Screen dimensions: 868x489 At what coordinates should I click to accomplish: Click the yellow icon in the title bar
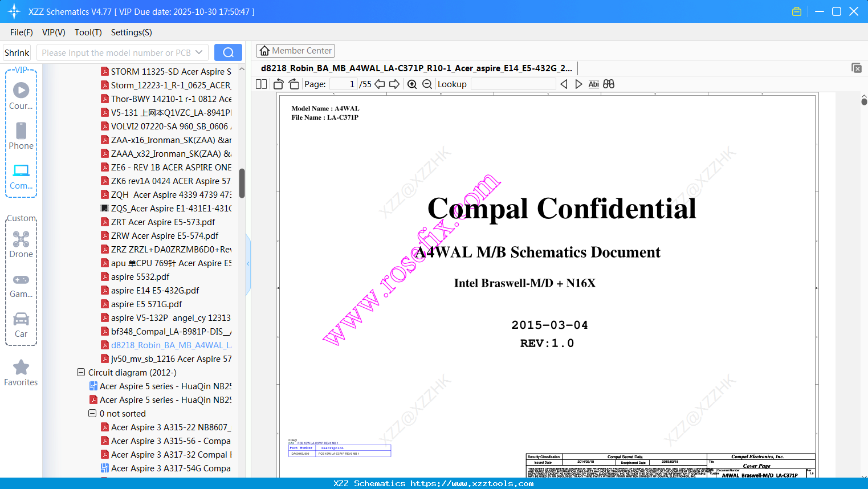pyautogui.click(x=797, y=11)
